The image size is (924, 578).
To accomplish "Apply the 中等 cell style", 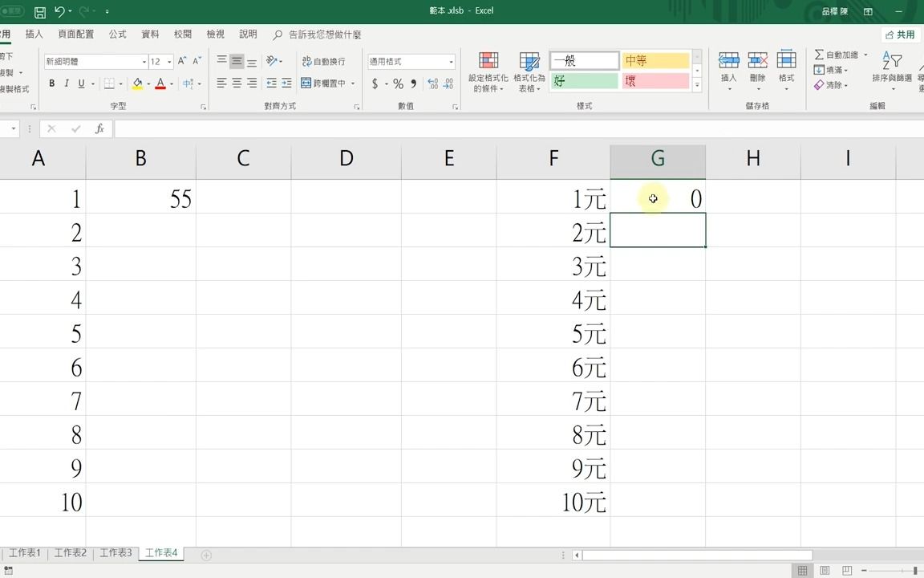I will point(655,60).
